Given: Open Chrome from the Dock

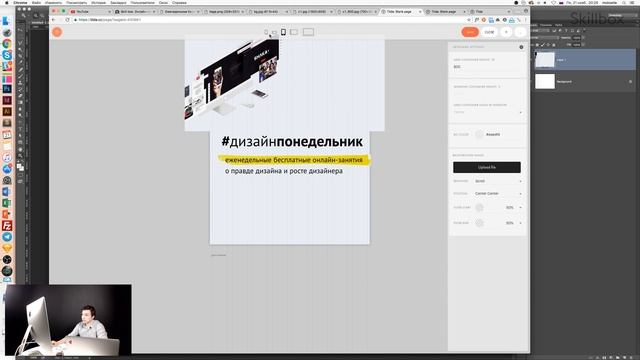Looking at the screenshot, I should click(7, 43).
